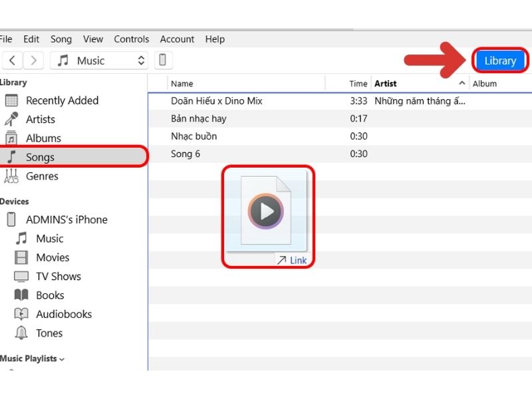Toggle Artist sort direction arrow
The image size is (532, 399).
[x=462, y=82]
